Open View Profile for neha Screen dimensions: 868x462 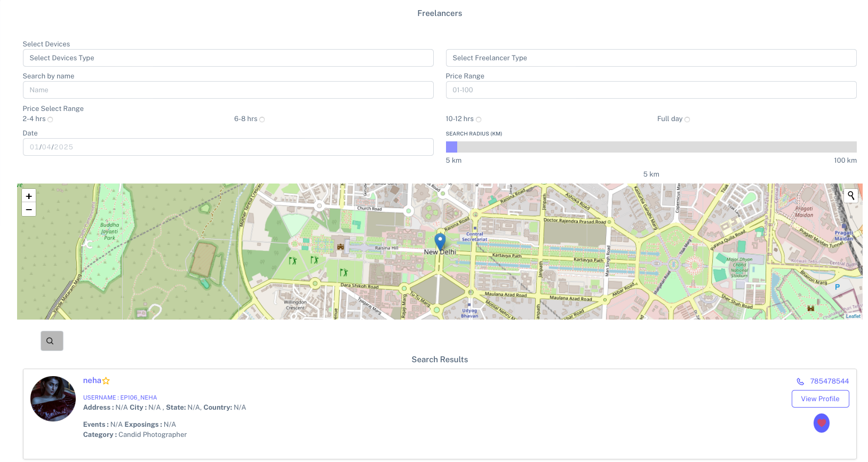point(821,399)
